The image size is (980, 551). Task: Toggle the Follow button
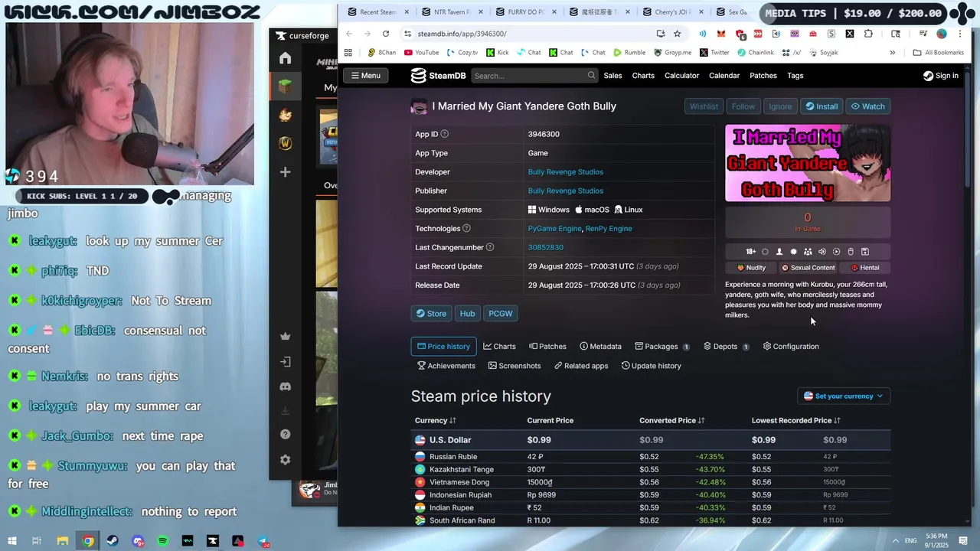[743, 106]
